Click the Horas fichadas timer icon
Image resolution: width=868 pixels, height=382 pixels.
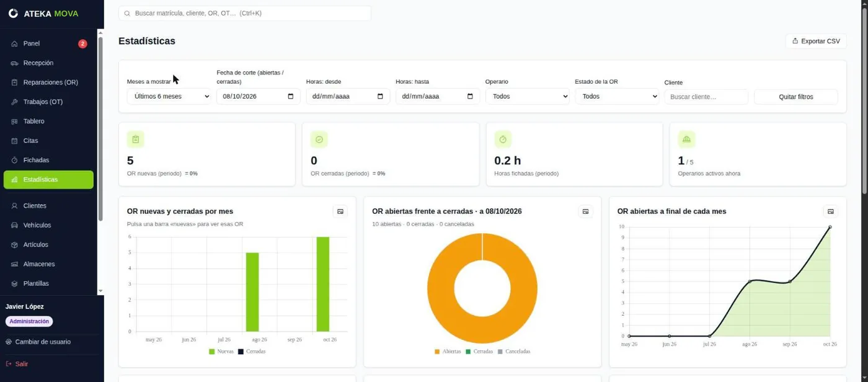click(503, 139)
